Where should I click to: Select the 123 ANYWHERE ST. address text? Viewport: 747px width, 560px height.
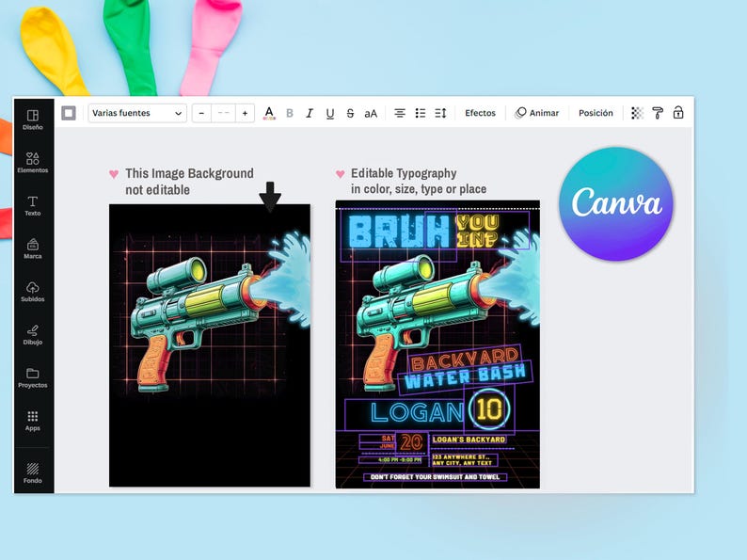[464, 460]
